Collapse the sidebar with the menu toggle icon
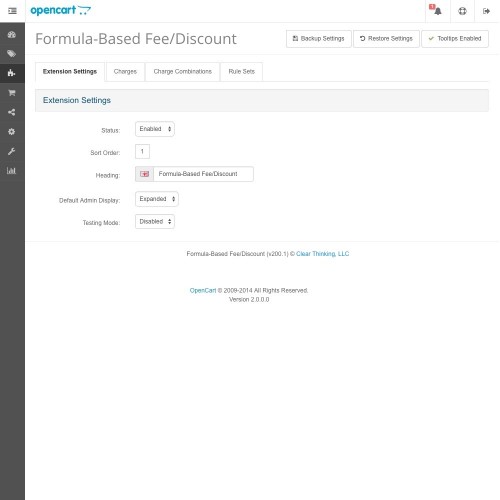Screen dimensions: 500x500 point(12,11)
